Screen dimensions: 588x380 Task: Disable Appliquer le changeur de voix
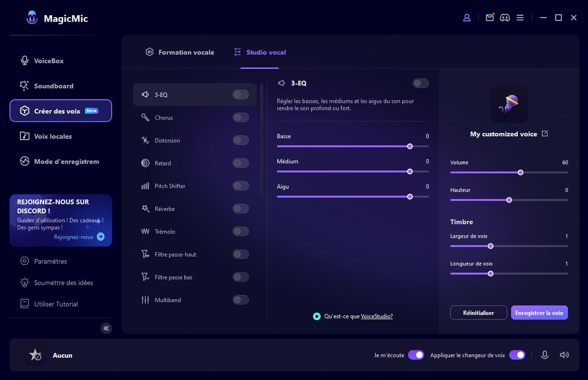pyautogui.click(x=517, y=355)
